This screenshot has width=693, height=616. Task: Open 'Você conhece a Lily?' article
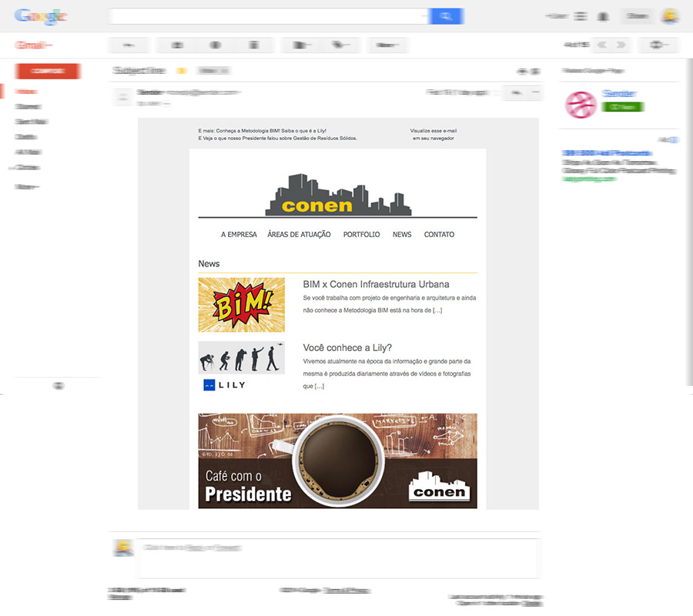pyautogui.click(x=347, y=348)
